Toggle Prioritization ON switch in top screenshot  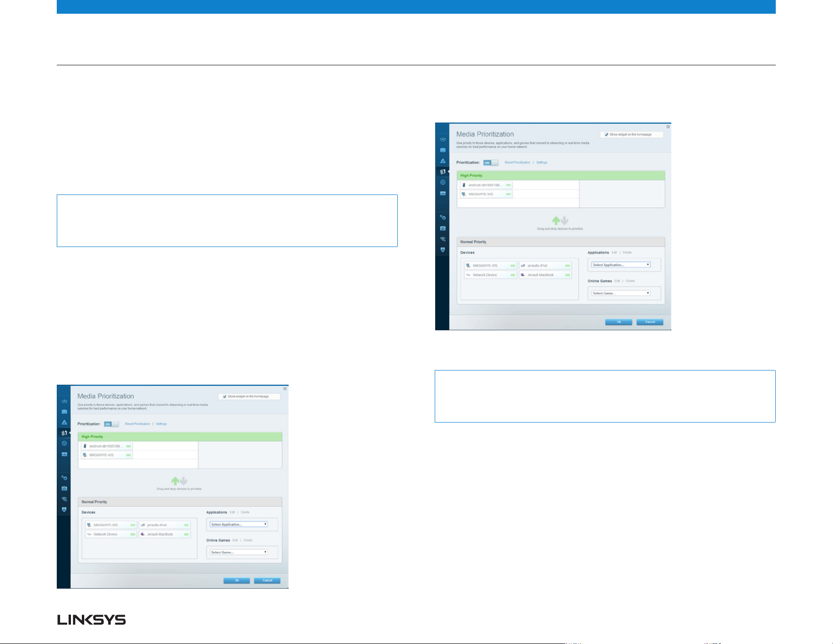[491, 162]
